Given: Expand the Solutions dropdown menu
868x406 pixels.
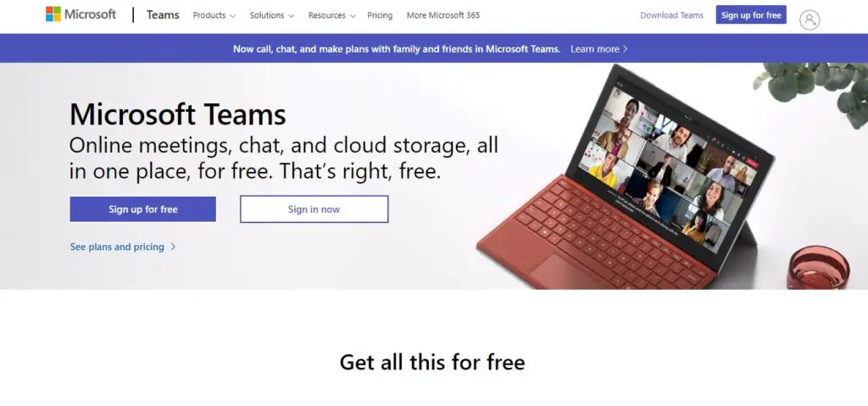Looking at the screenshot, I should tap(272, 15).
